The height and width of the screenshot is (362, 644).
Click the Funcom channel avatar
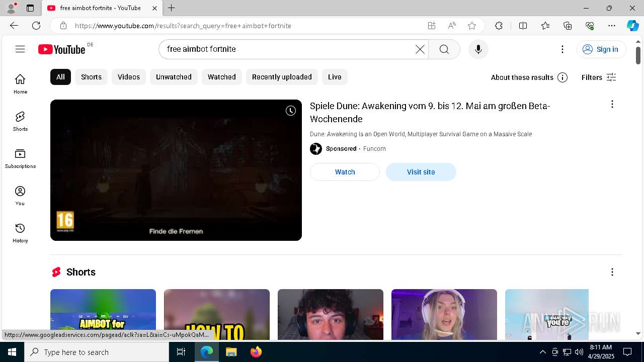click(x=316, y=149)
